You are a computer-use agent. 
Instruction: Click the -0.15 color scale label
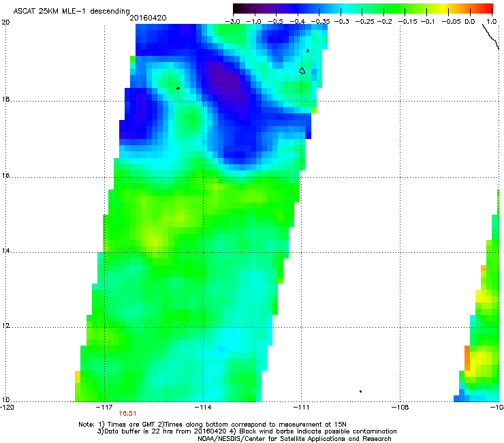coord(407,22)
